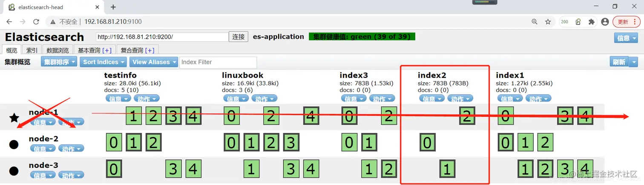This screenshot has height=185, width=644.
Task: Open the arrow dropdown beside 刷新
Action: (634, 62)
